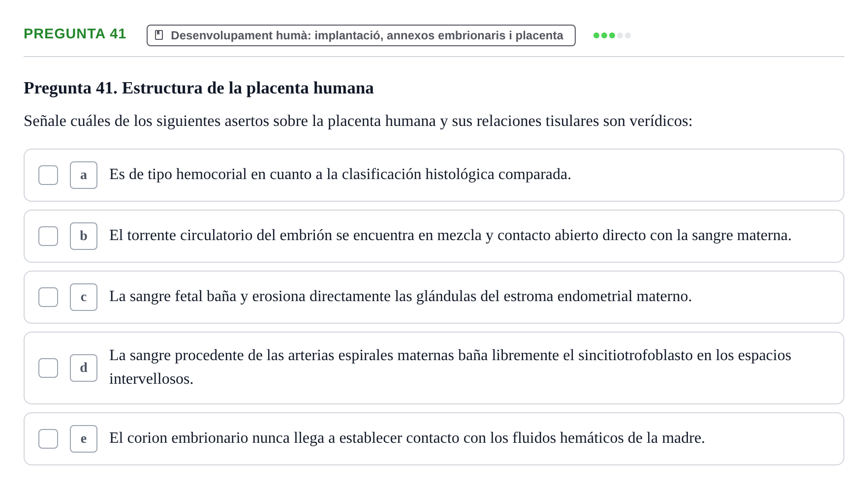Click the letter badge 'a'
This screenshot has height=490, width=868.
click(84, 175)
